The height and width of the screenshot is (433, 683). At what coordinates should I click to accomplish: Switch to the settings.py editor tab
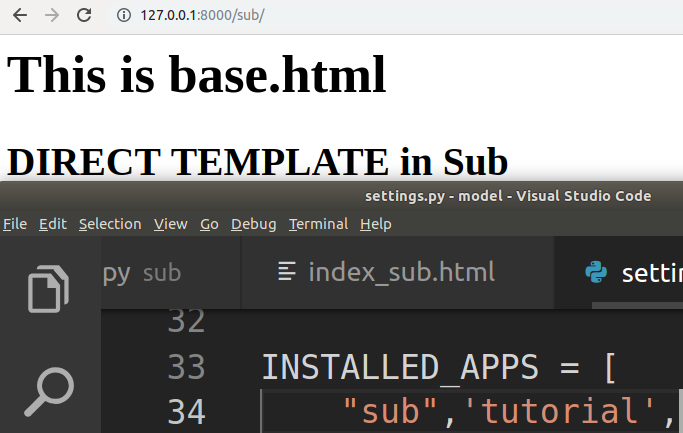618,272
